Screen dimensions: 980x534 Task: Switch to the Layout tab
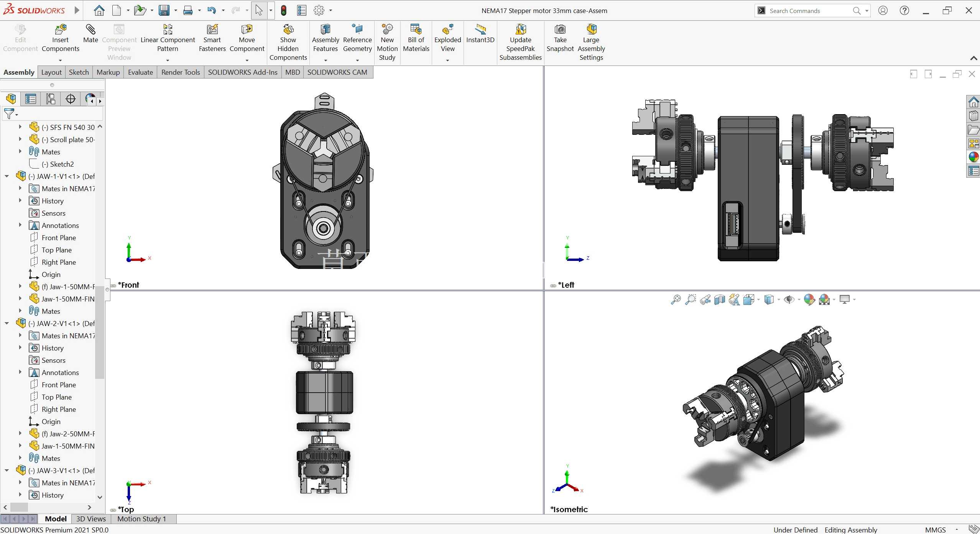(x=51, y=72)
